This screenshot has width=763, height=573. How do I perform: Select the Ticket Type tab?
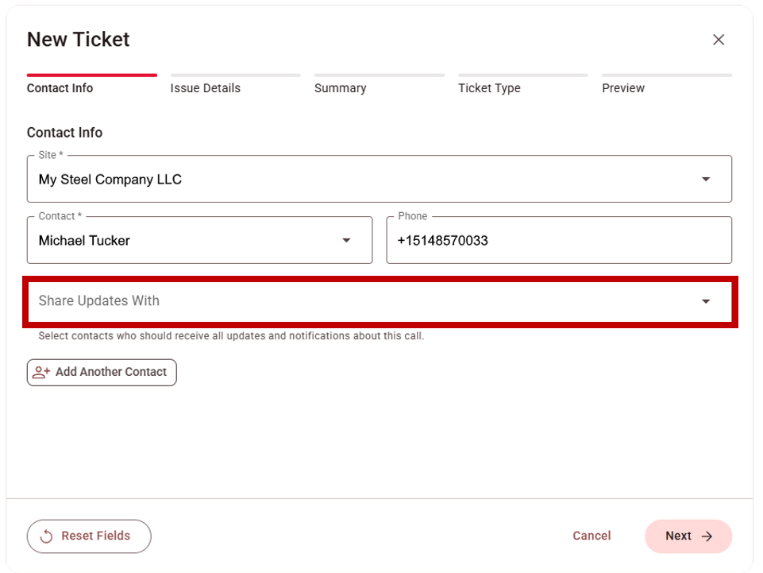coord(489,88)
